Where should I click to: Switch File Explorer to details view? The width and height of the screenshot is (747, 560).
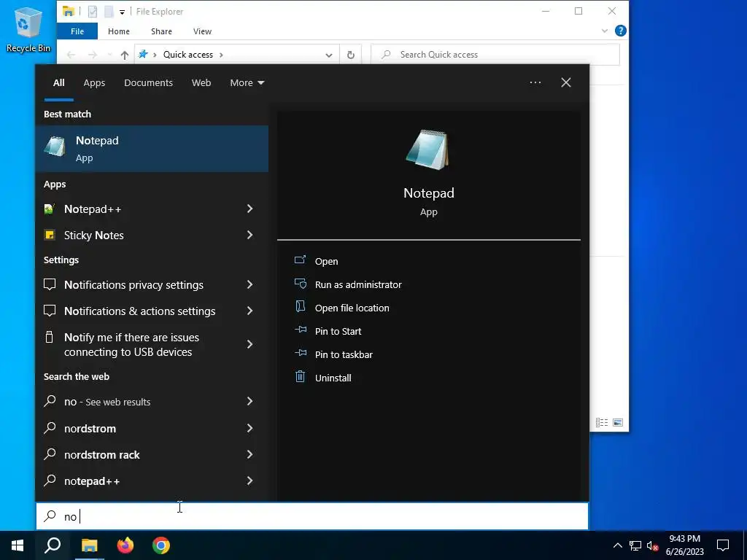pos(602,422)
